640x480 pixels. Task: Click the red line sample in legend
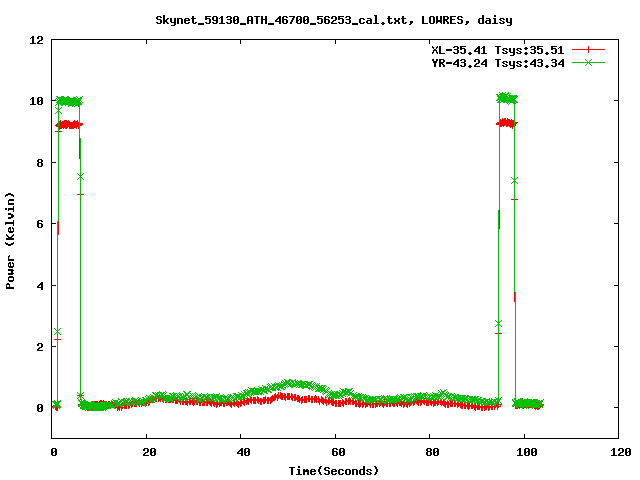tap(589, 49)
